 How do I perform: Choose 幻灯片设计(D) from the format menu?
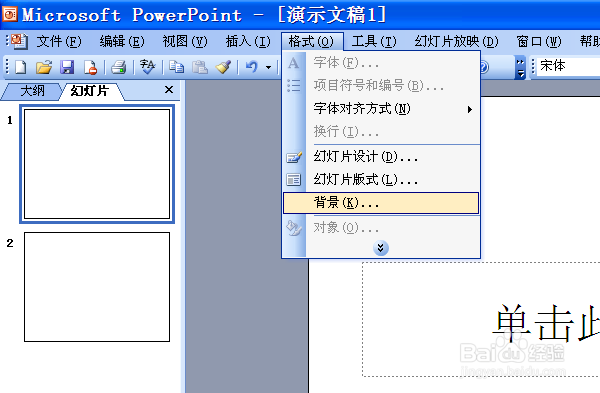coord(381,157)
